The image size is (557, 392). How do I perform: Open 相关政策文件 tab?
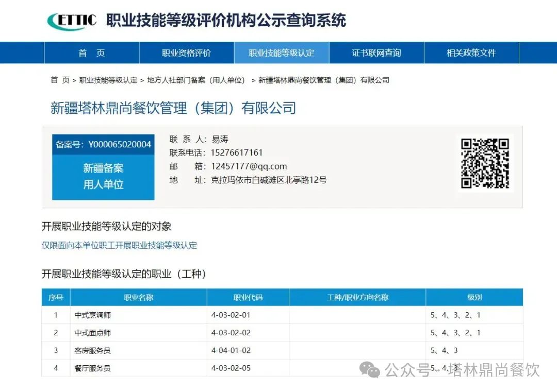pyautogui.click(x=471, y=53)
